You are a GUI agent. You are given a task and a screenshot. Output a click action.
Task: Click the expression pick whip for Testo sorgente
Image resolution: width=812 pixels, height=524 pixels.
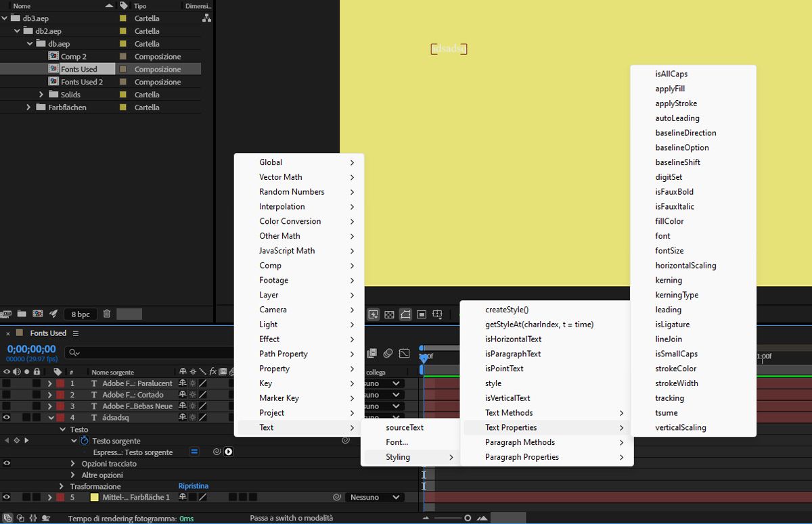point(217,452)
